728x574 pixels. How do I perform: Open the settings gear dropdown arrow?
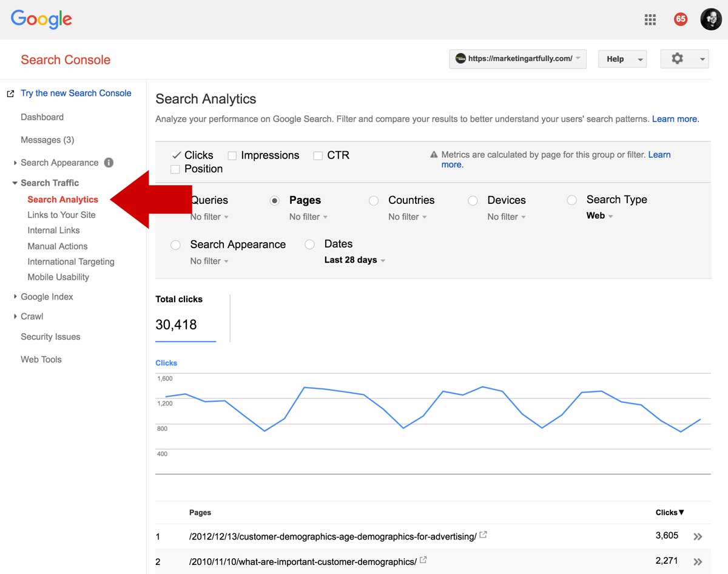click(702, 59)
